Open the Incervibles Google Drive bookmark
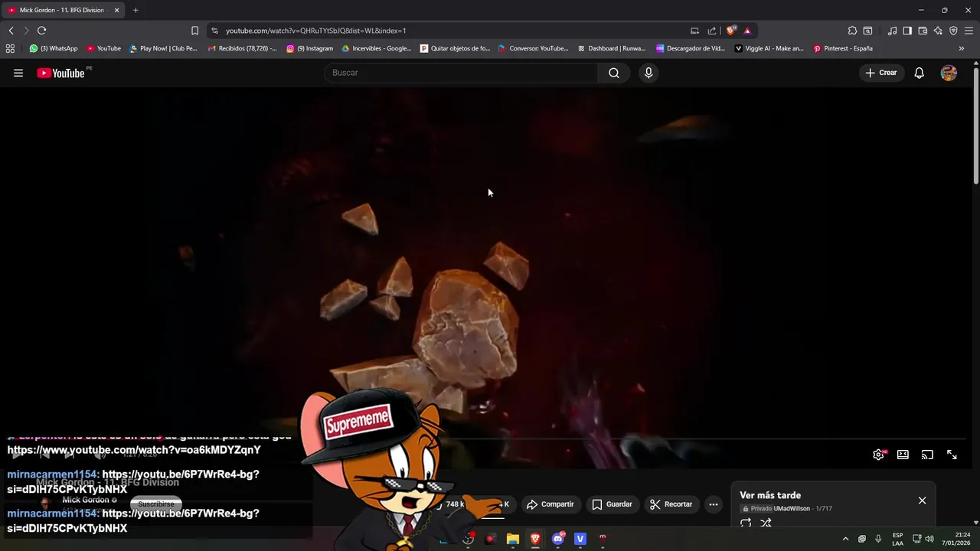Image resolution: width=980 pixels, height=551 pixels. (376, 48)
